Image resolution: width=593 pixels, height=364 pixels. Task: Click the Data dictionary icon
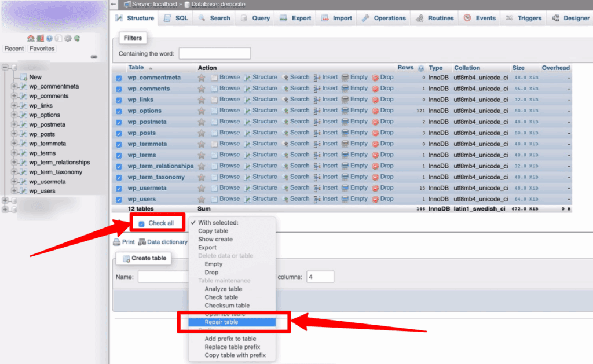click(142, 242)
